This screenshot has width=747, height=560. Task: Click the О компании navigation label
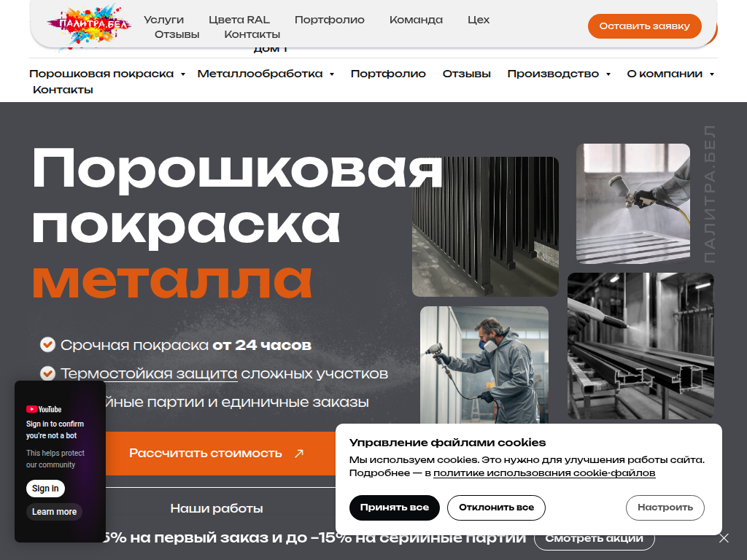pyautogui.click(x=665, y=74)
